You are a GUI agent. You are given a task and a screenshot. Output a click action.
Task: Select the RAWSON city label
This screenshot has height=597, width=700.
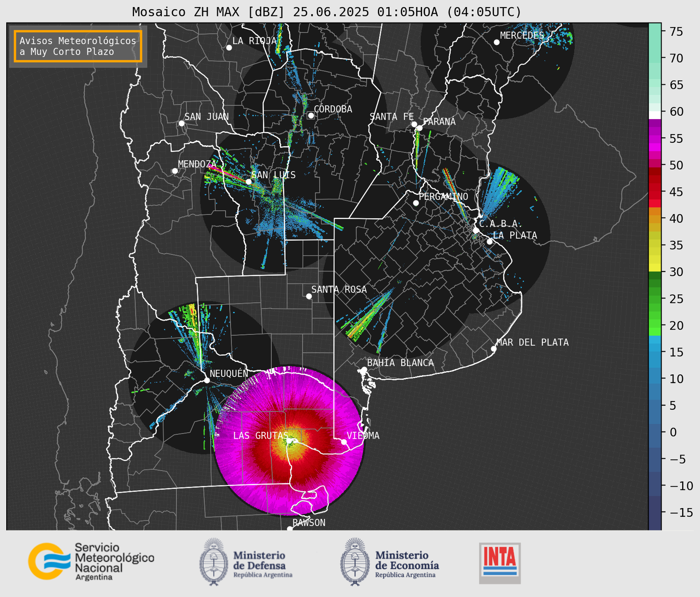pyautogui.click(x=309, y=523)
